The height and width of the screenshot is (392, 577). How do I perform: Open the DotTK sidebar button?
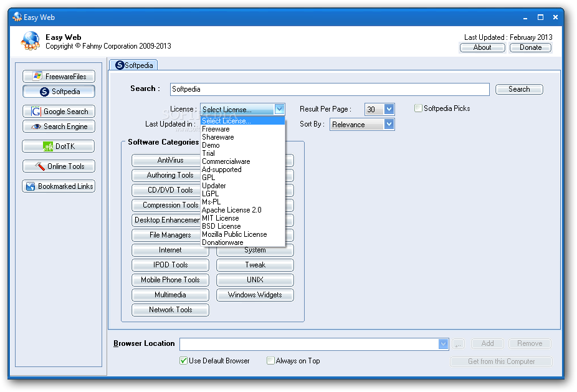(x=59, y=146)
